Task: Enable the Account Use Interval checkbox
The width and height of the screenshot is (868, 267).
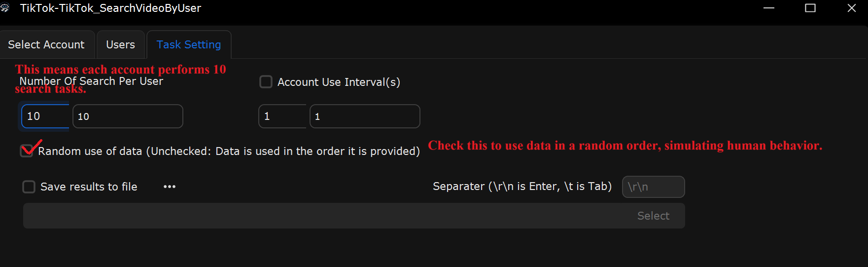Action: point(266,82)
